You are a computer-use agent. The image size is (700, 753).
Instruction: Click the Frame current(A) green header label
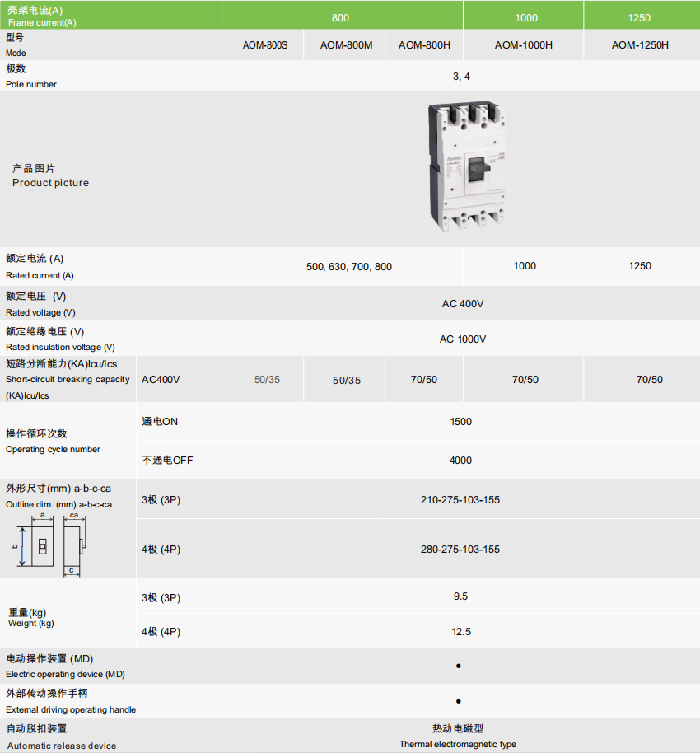click(41, 16)
